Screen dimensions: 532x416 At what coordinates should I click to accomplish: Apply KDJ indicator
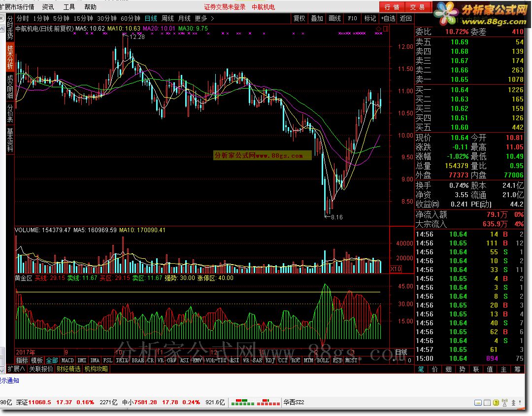tap(270, 360)
